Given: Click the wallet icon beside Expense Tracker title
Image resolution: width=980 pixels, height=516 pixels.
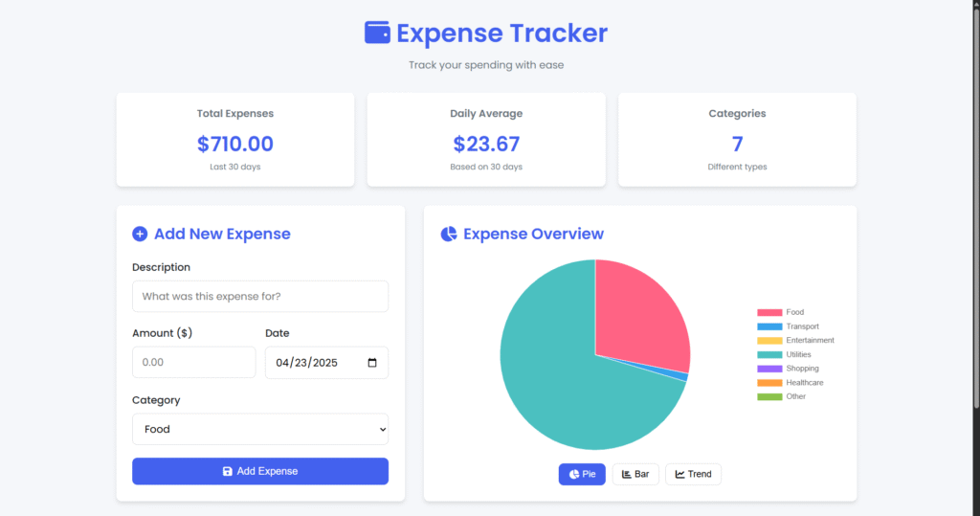Looking at the screenshot, I should tap(377, 33).
